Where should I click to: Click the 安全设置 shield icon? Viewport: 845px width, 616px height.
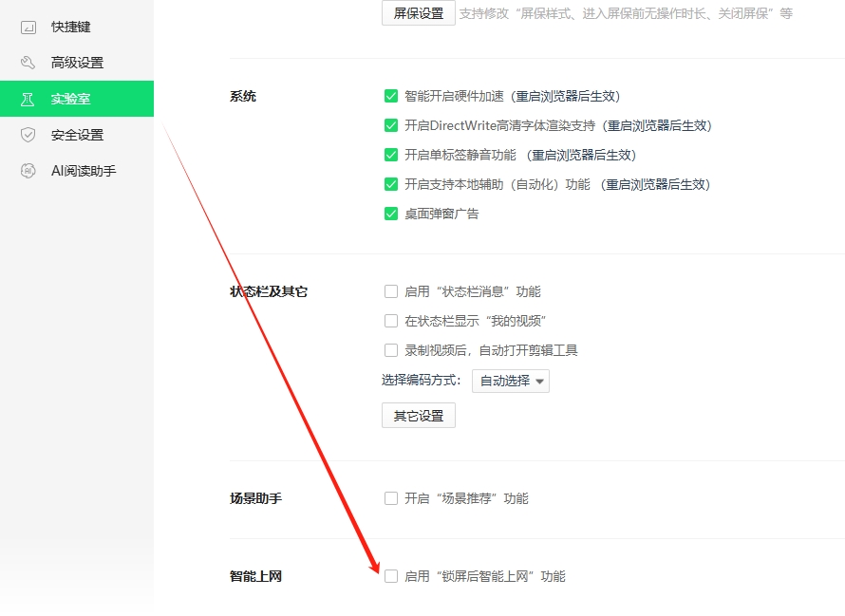click(28, 135)
